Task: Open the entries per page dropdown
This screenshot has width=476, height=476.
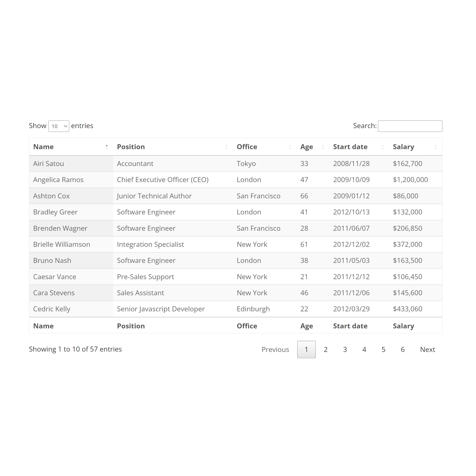Action: tap(58, 126)
